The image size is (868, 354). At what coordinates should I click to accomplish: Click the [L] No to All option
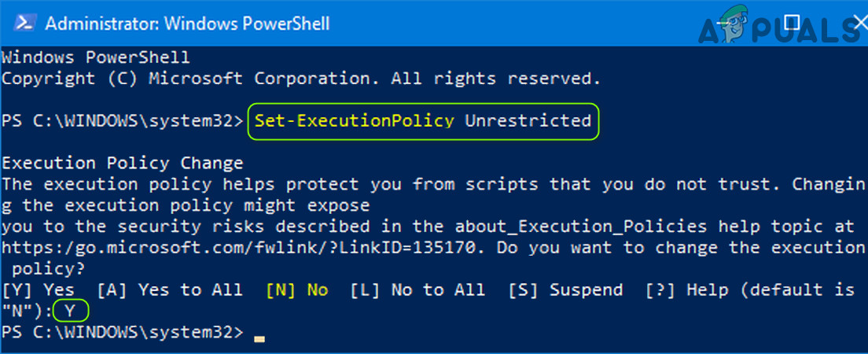pos(418,290)
